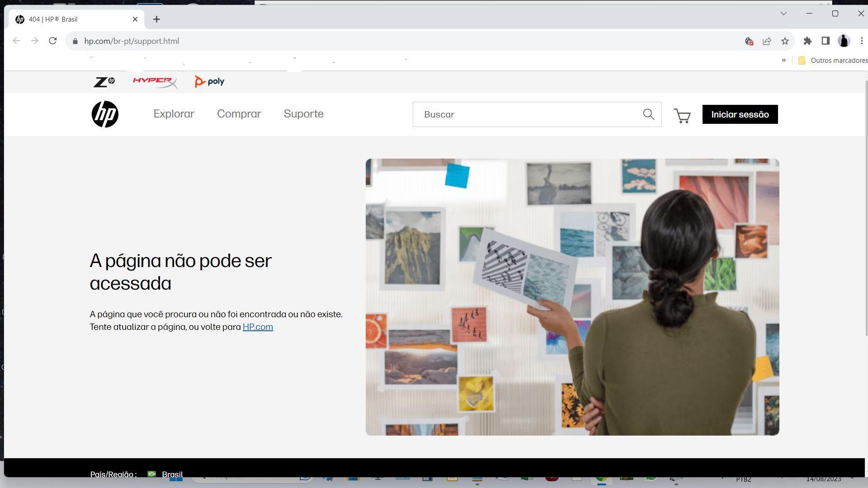Viewport: 868px width, 488px height.
Task: Open a new tab with the plus icon
Action: pyautogui.click(x=156, y=19)
